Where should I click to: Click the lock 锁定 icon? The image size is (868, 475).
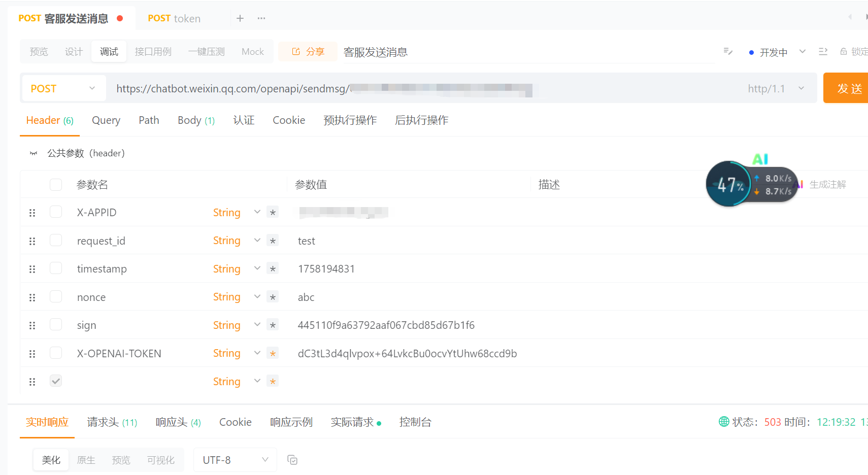854,52
